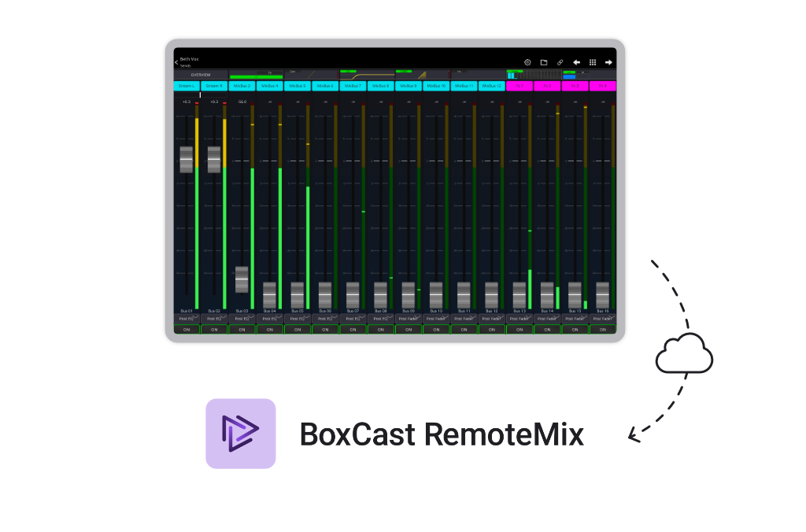Toggle the ON button under Bus 09
The image size is (806, 532).
(409, 330)
